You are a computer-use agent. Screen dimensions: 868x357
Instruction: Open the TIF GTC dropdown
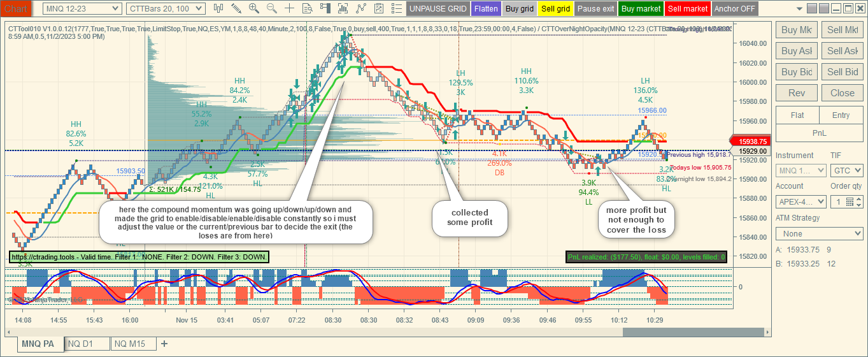[847, 170]
